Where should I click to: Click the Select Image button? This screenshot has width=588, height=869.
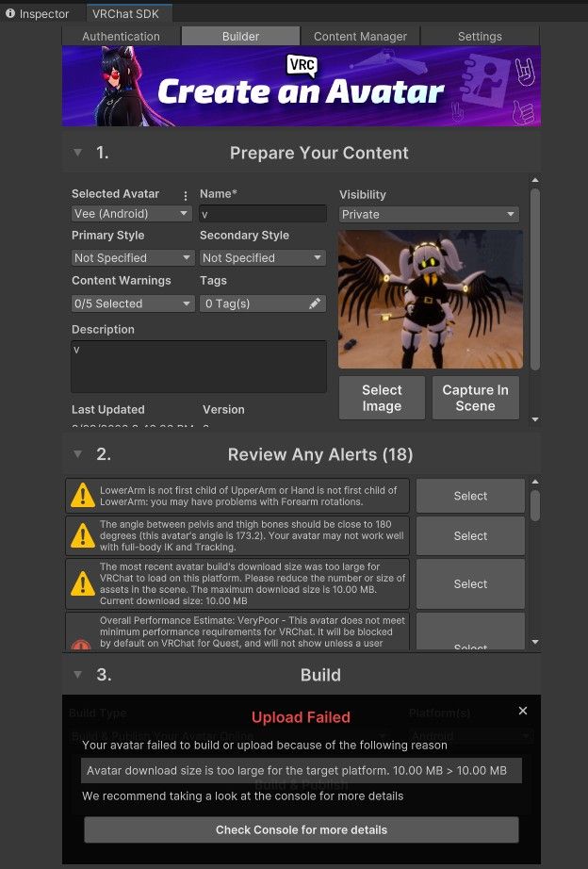click(x=382, y=398)
